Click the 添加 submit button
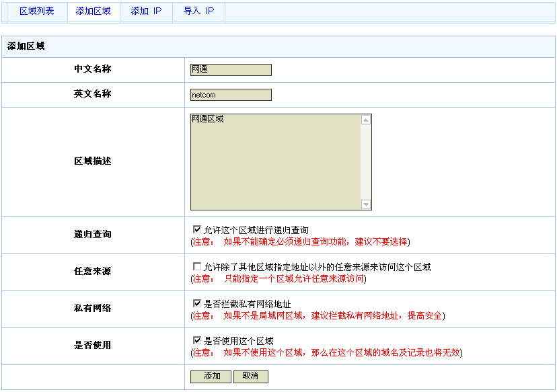Screen dimensions: 557x392 coord(211,377)
